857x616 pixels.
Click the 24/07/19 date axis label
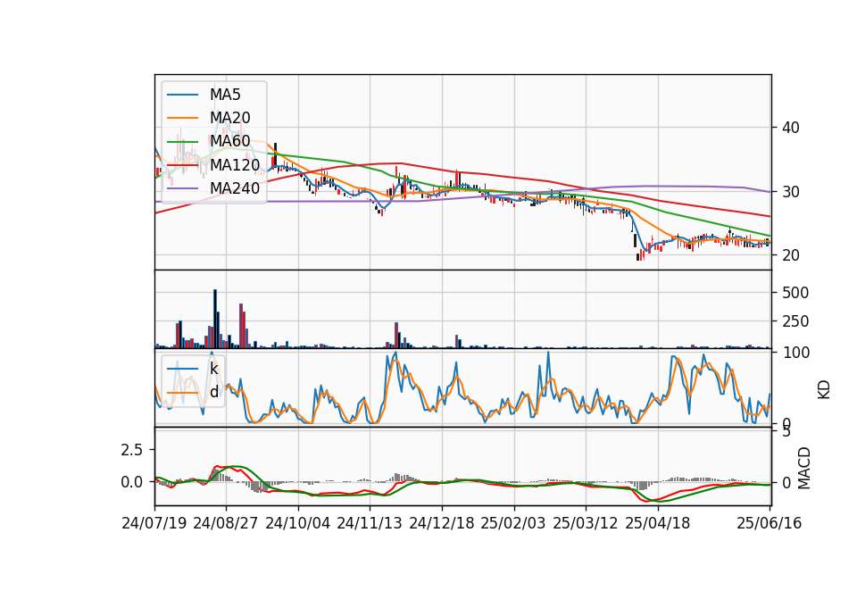tap(154, 523)
